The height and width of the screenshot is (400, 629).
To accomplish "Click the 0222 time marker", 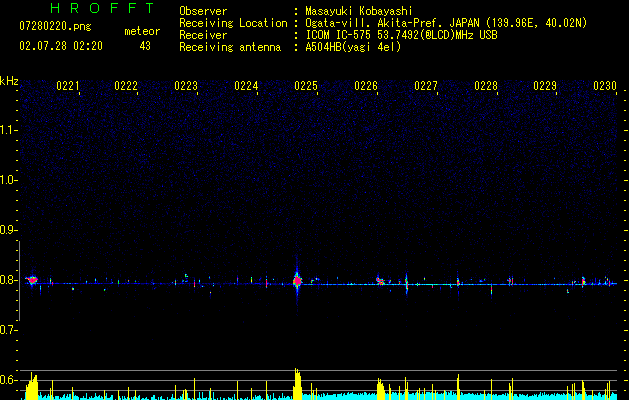I will [126, 86].
